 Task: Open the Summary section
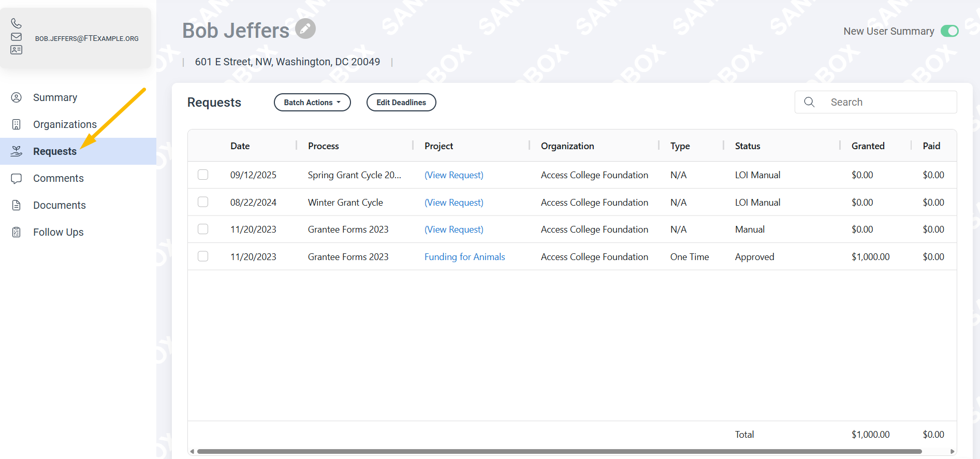55,97
